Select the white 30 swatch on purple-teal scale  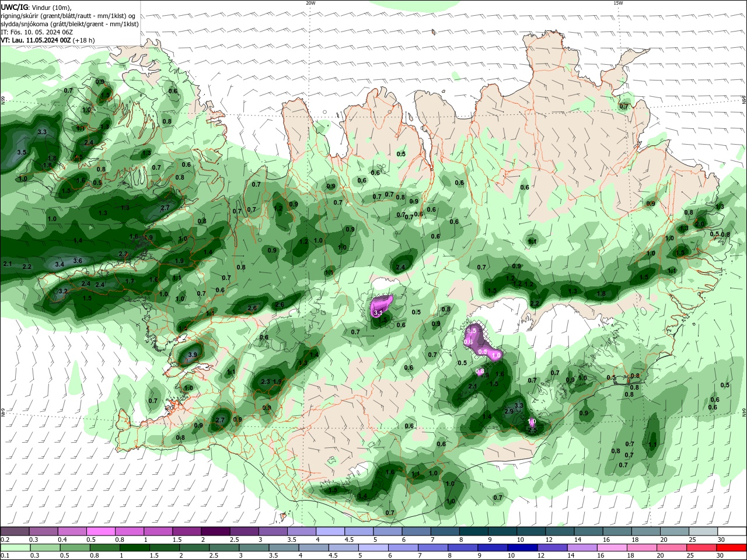pyautogui.click(x=732, y=531)
